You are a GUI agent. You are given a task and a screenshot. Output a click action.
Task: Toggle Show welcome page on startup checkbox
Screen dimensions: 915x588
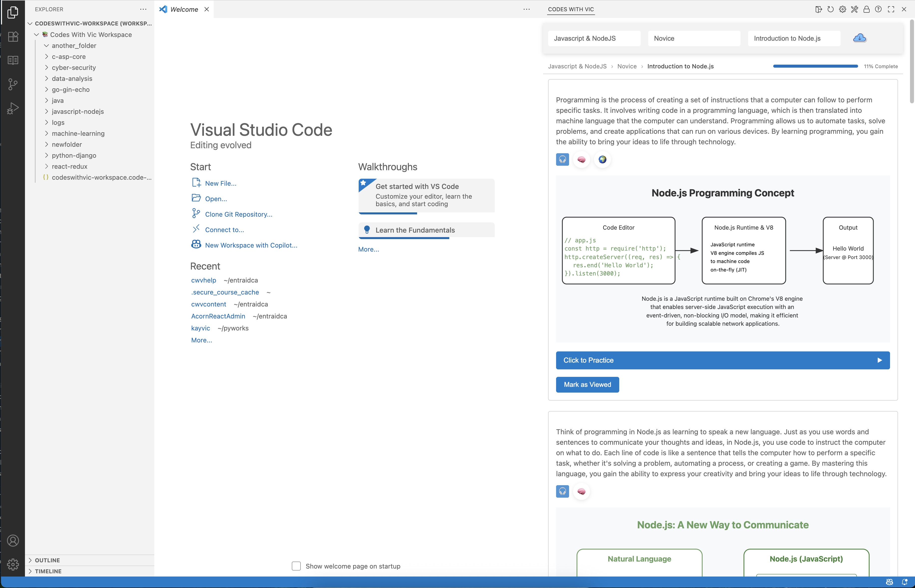296,566
